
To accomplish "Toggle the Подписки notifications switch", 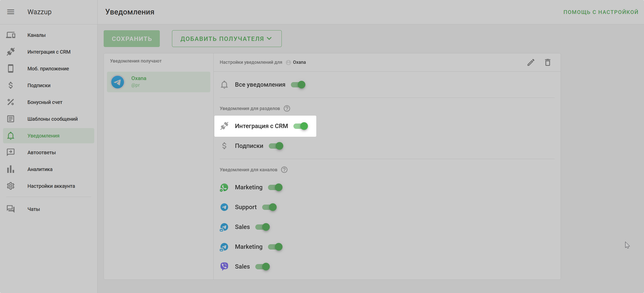I will (x=276, y=146).
